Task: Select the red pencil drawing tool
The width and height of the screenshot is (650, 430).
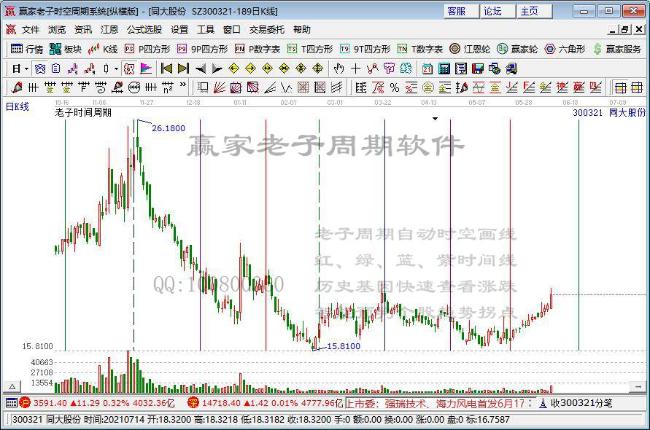Action: tap(17, 87)
